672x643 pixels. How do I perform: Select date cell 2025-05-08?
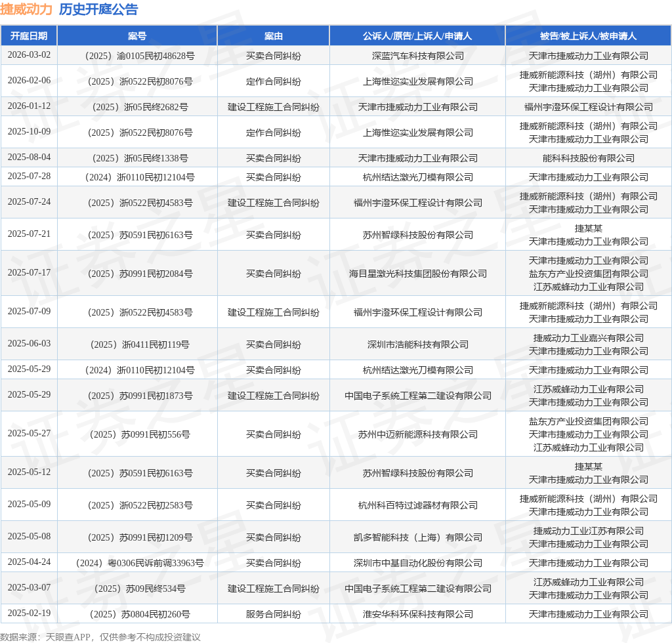(29, 536)
